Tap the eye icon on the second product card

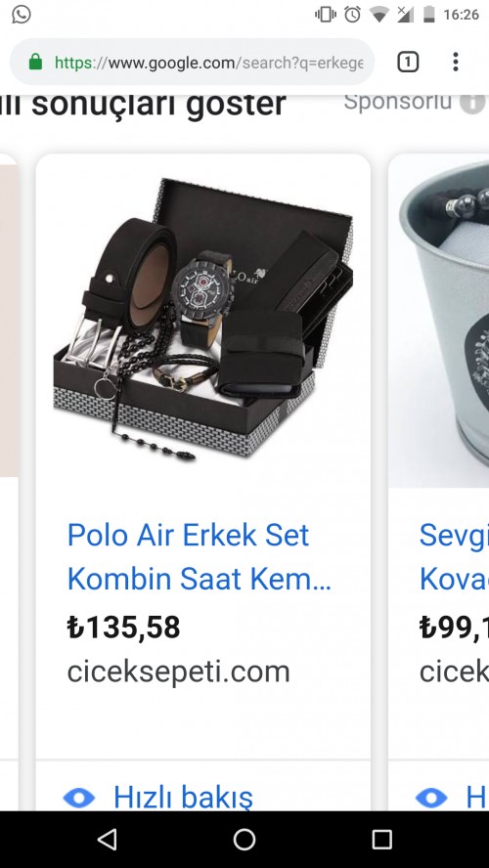click(x=431, y=799)
